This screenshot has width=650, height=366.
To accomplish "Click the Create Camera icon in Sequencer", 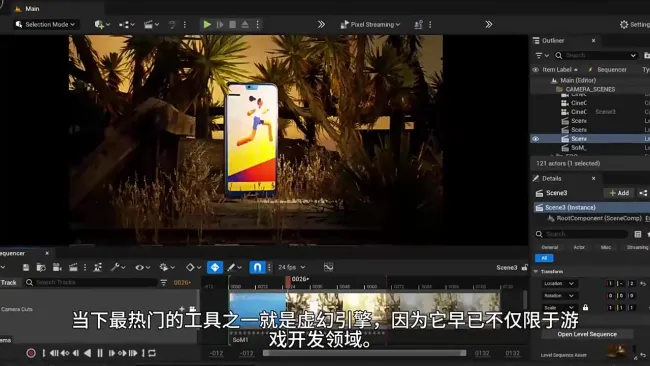I will pyautogui.click(x=57, y=267).
